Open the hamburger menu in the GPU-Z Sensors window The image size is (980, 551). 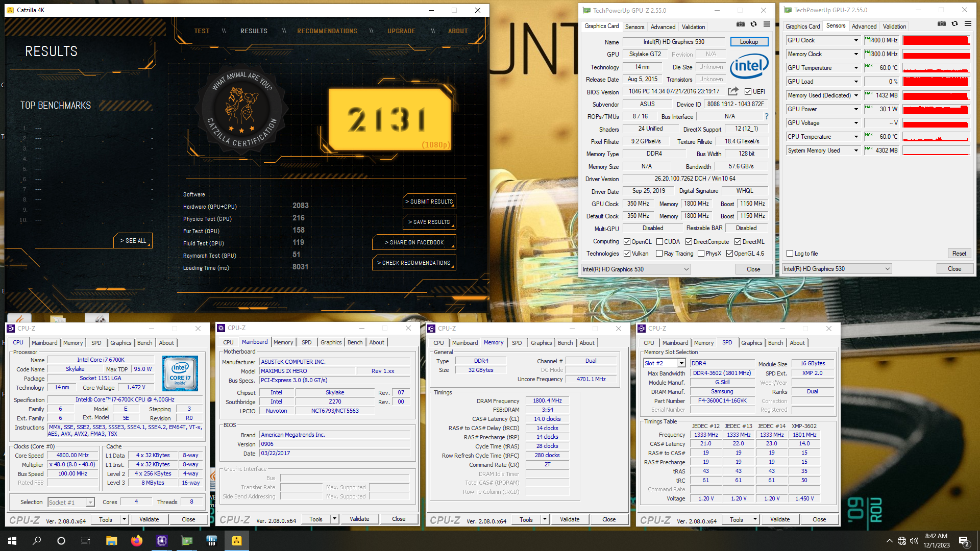click(968, 23)
